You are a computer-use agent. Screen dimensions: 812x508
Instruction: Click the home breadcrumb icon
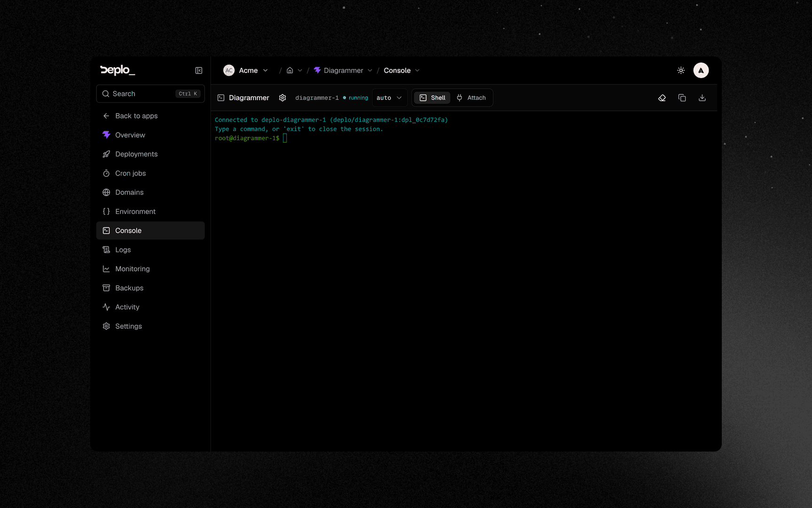tap(290, 71)
